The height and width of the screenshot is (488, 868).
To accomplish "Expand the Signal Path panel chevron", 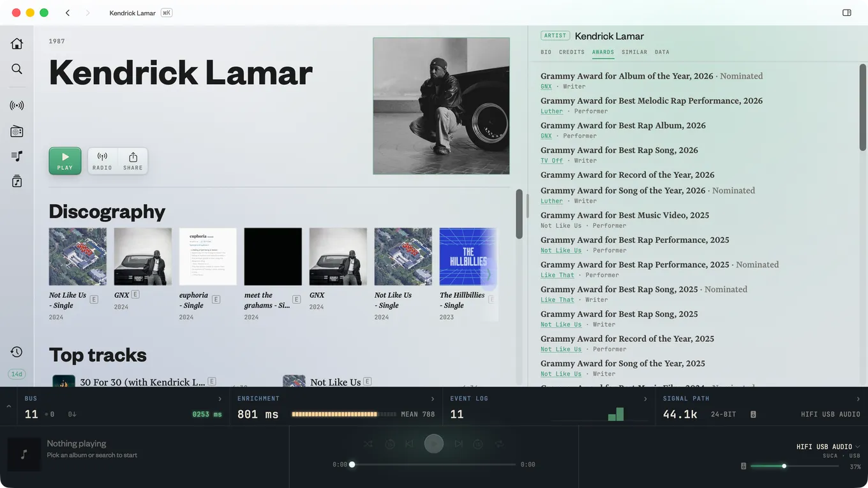I will tap(858, 399).
